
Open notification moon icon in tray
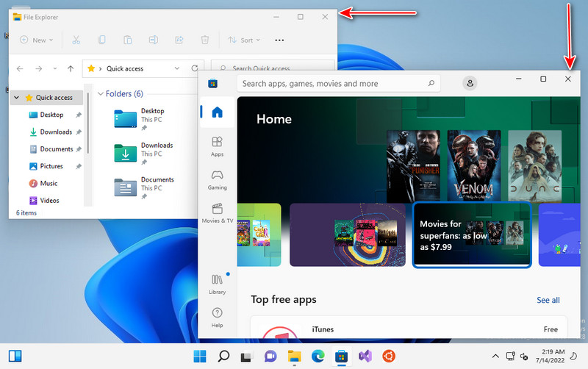(574, 356)
